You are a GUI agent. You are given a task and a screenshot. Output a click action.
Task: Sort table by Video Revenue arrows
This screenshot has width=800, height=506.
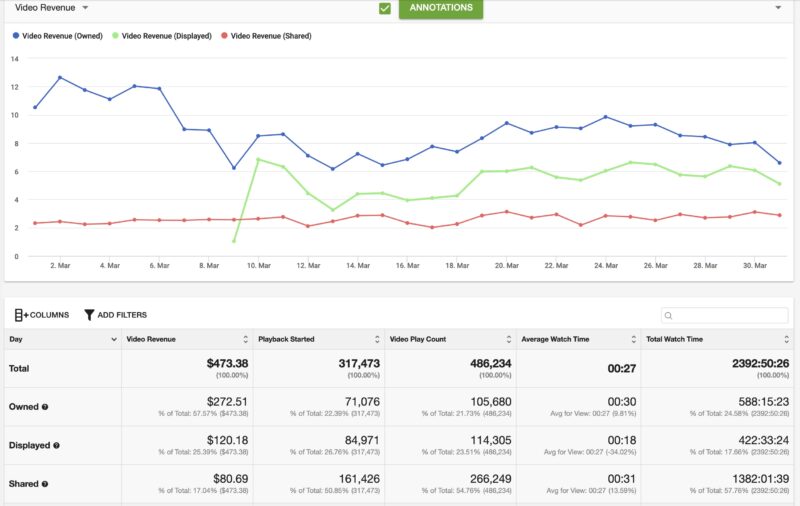tap(246, 340)
